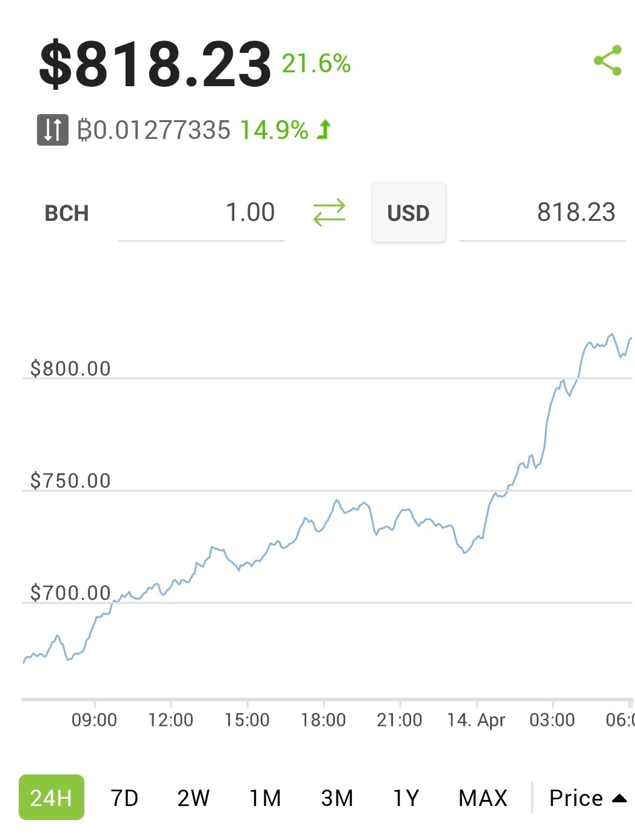Switch chart to 2W range

tap(193, 798)
